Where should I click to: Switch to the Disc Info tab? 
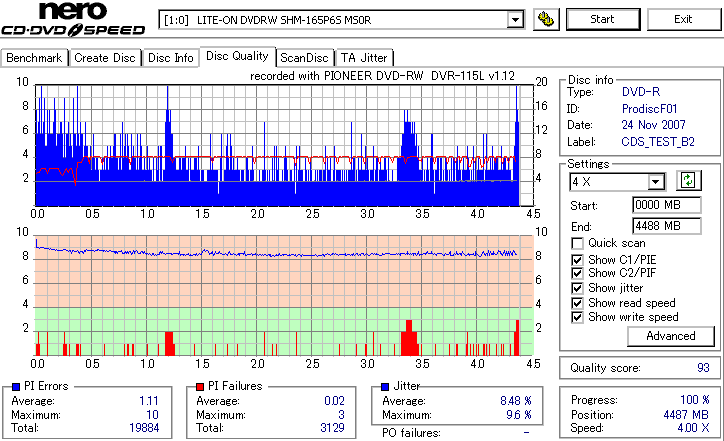coord(170,58)
